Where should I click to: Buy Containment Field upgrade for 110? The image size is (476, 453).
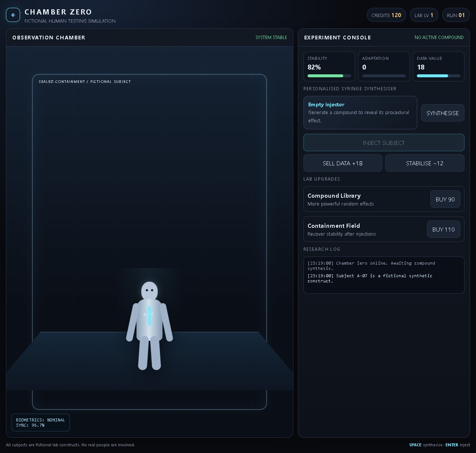tap(443, 229)
